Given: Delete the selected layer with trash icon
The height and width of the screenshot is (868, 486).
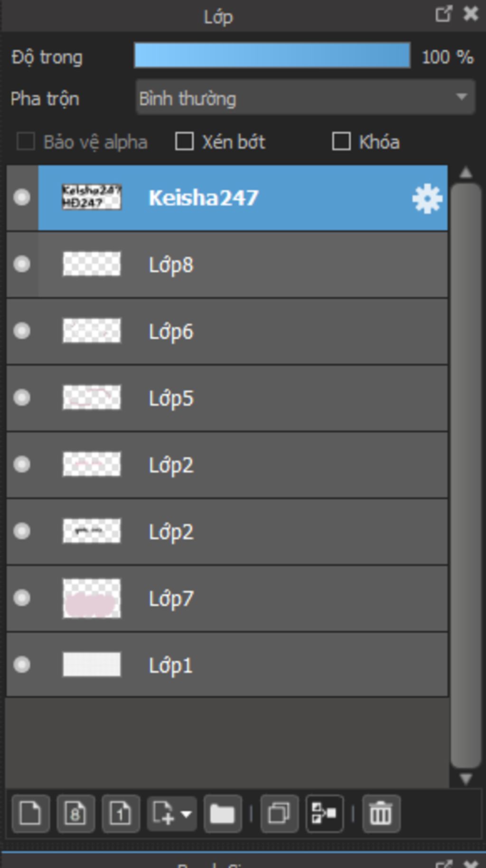Looking at the screenshot, I should pos(381,814).
